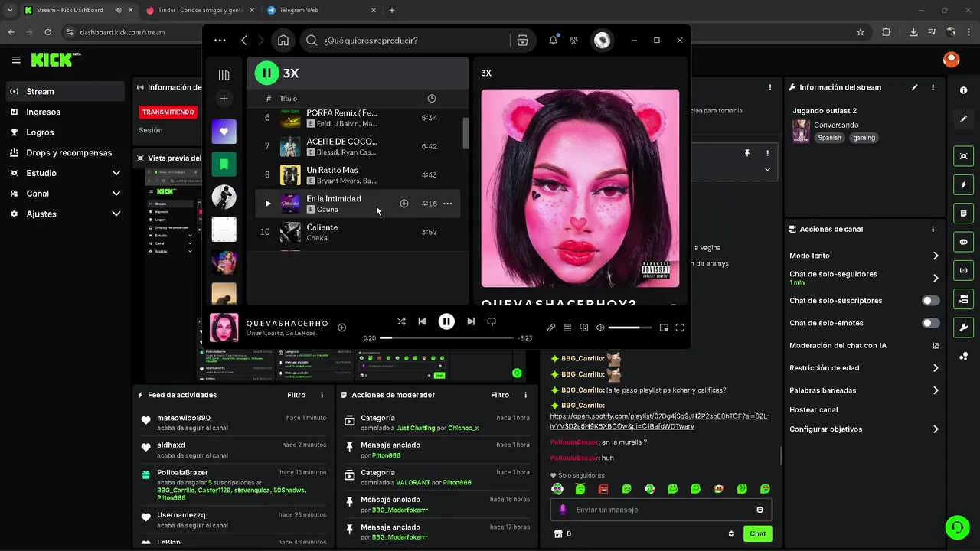
Task: Sort tracks by duration clock icon
Action: click(432, 99)
